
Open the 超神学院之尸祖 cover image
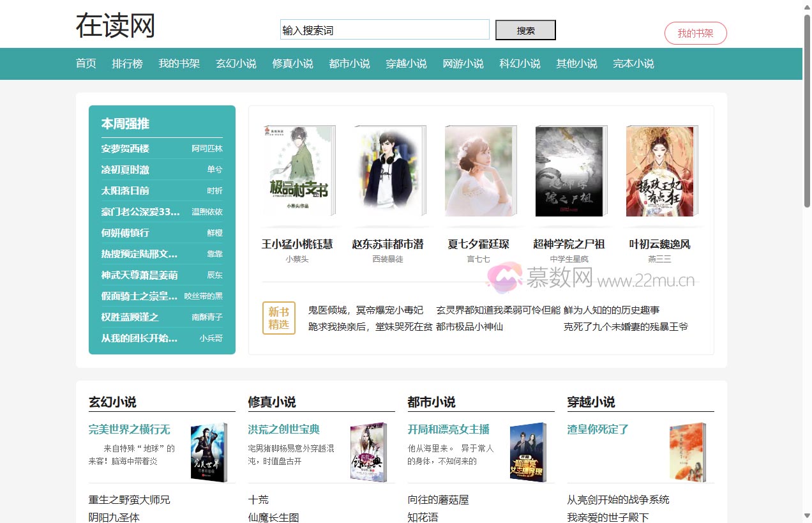[569, 171]
